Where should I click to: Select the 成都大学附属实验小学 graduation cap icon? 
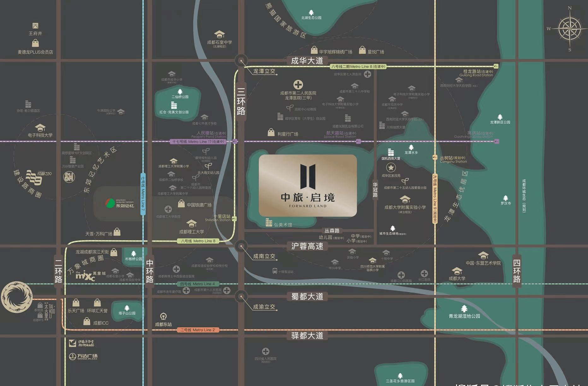(x=405, y=199)
